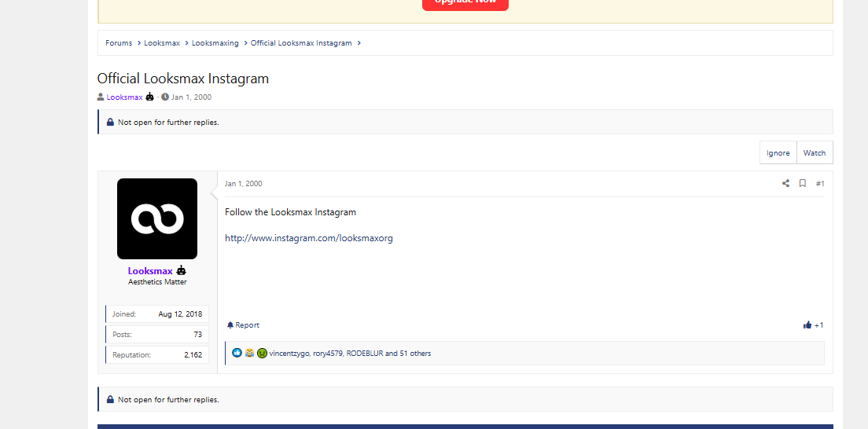The image size is (868, 429).
Task: Click the green sick reaction emoji
Action: [x=263, y=353]
